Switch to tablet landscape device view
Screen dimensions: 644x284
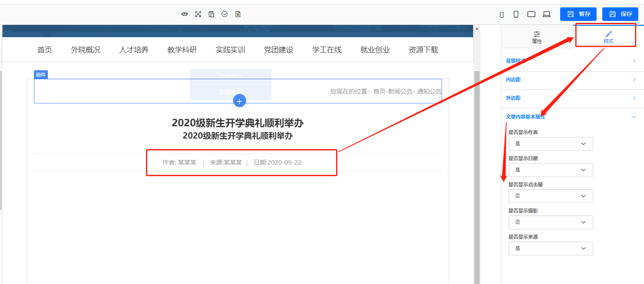(531, 14)
